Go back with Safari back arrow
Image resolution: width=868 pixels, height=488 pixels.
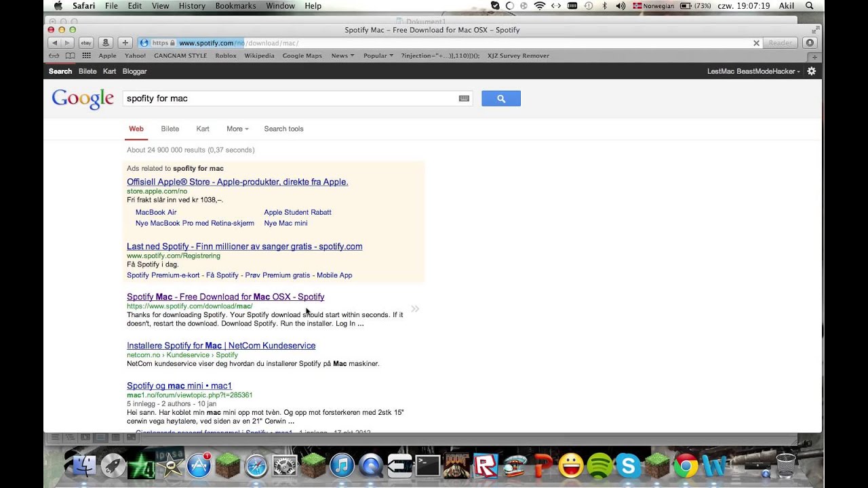click(54, 43)
